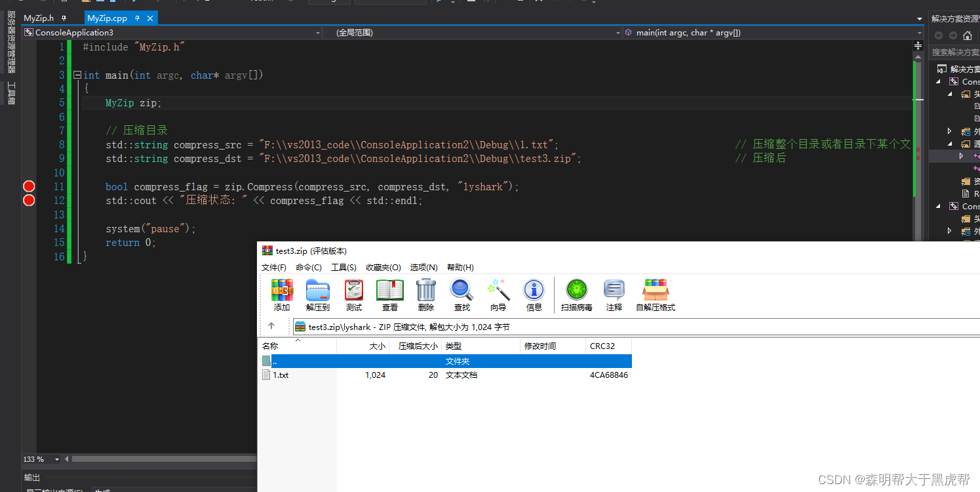
Task: Expand the highlighted source file node in Solution Explorer
Action: click(962, 156)
